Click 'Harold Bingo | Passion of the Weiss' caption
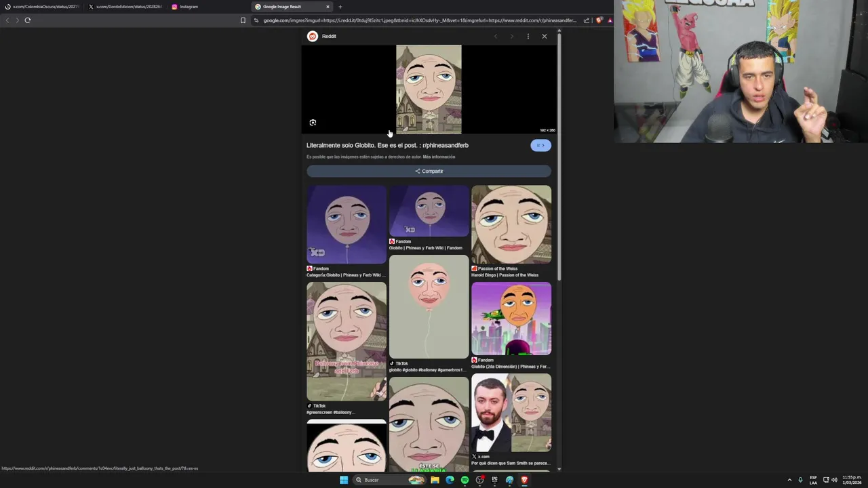Screen dimensions: 868x488 [505, 275]
